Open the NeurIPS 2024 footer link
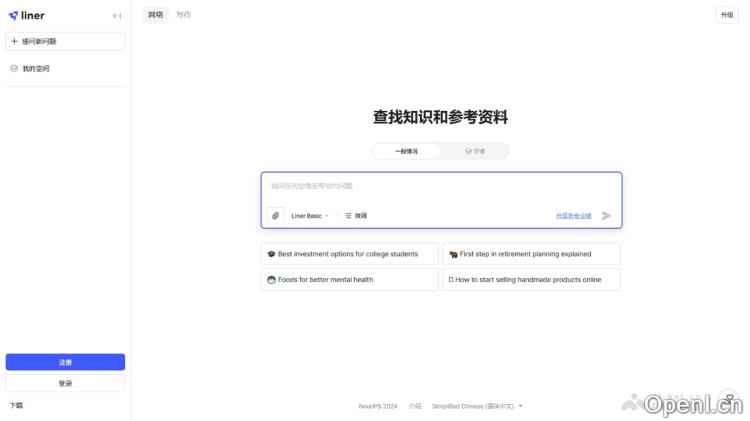Screen dimensions: 750x421 coord(378,406)
